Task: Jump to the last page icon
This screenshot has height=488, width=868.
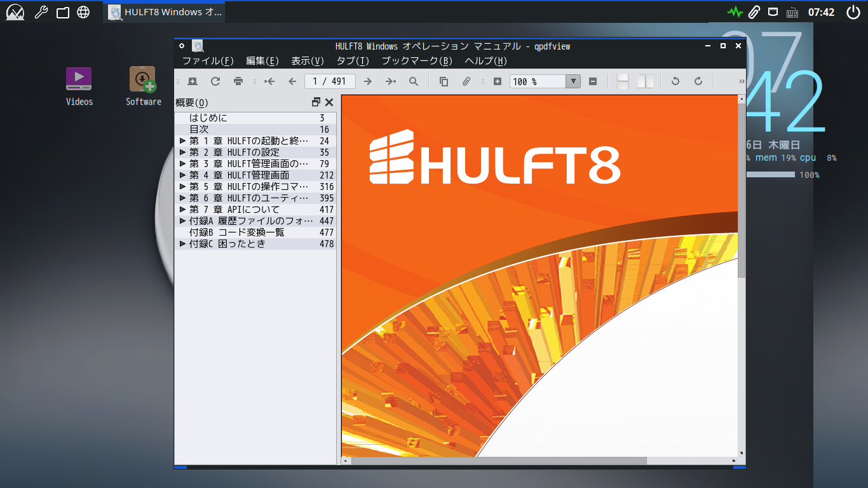Action: point(390,81)
